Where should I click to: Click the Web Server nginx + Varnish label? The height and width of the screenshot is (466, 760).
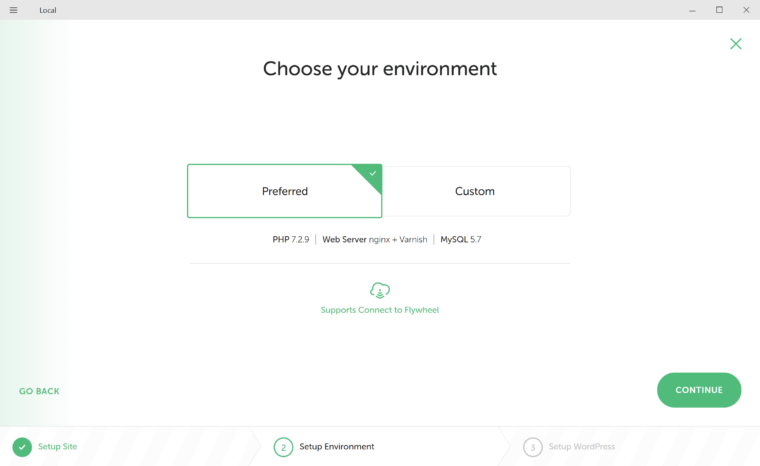(375, 240)
